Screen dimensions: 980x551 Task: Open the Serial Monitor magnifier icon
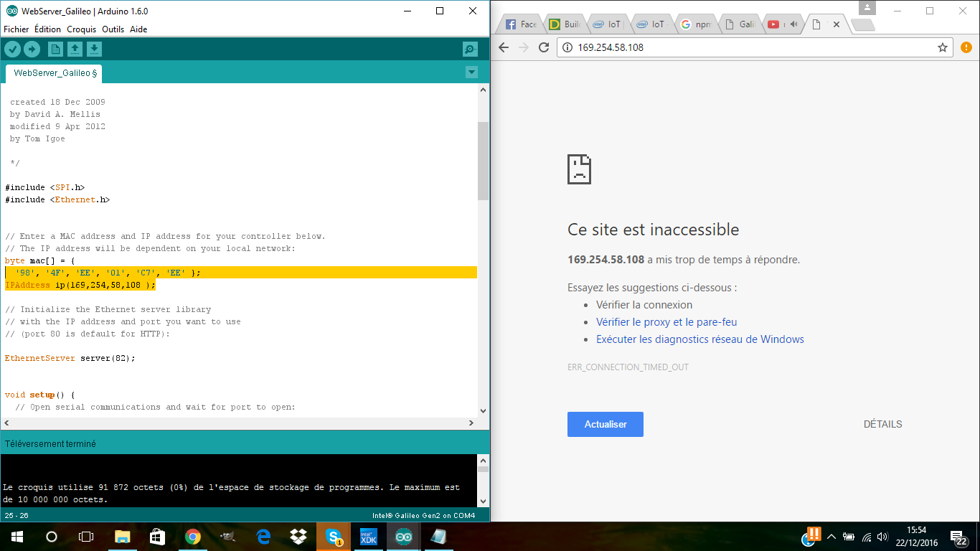click(x=470, y=49)
